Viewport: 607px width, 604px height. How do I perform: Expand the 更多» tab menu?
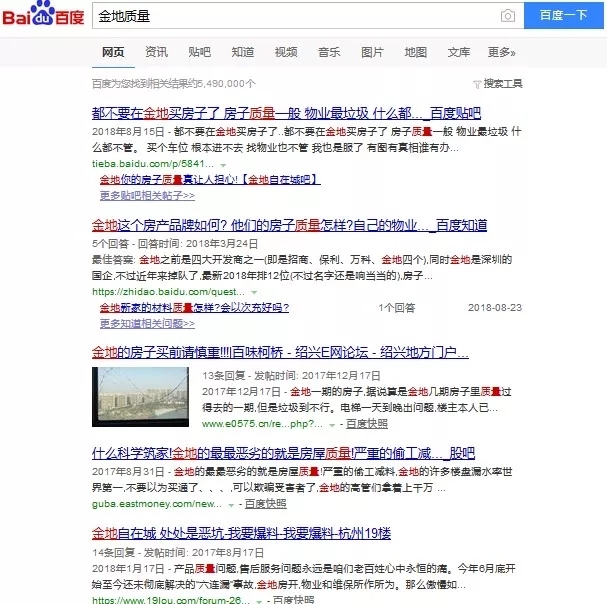(502, 52)
